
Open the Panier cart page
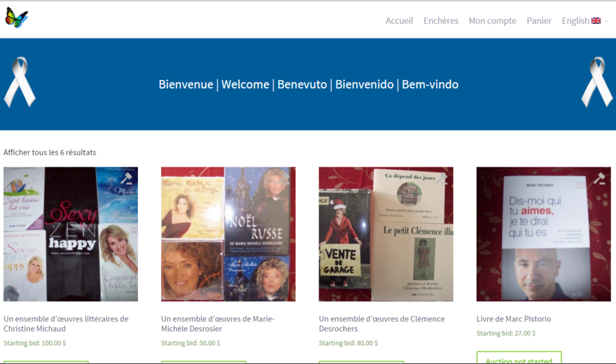539,21
